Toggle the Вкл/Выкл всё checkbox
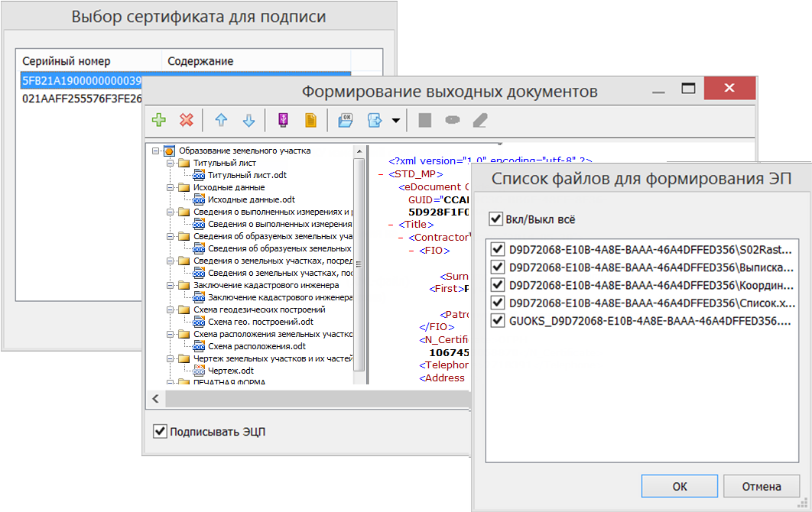The image size is (812, 512). pos(495,219)
